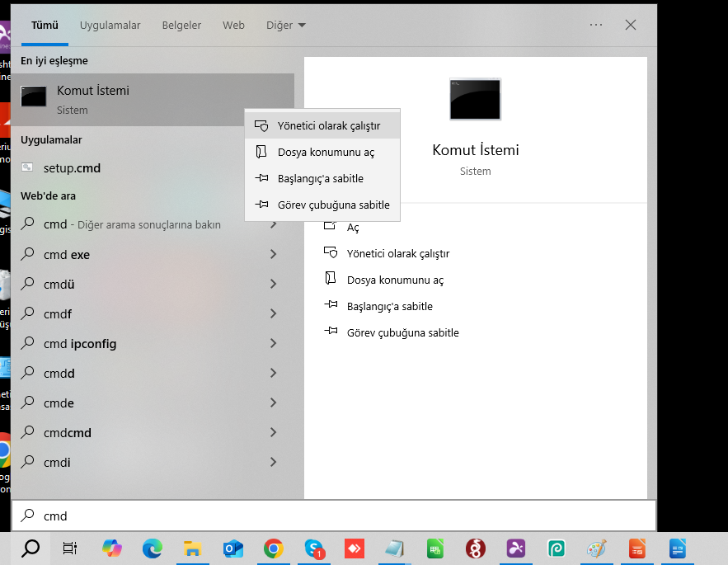
Task: Open Diğer arama sonuçlarına bakın link
Action: (132, 224)
